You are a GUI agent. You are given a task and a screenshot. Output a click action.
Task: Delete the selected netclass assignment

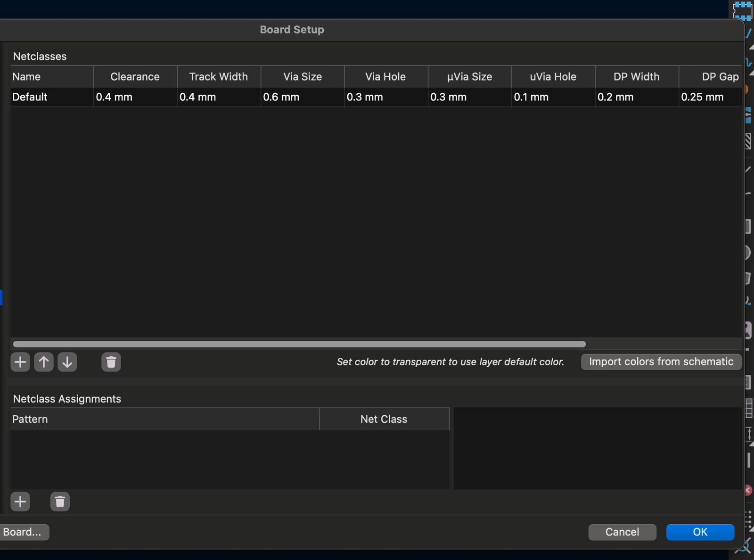click(x=60, y=502)
